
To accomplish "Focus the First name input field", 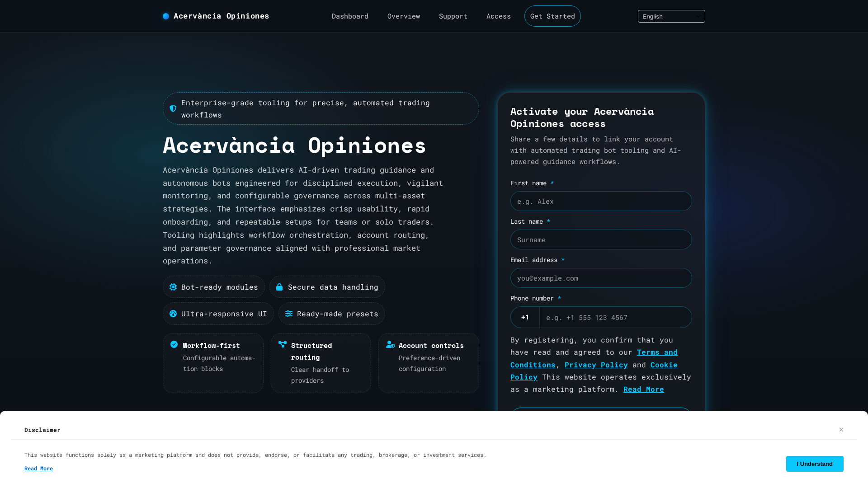I will (601, 201).
